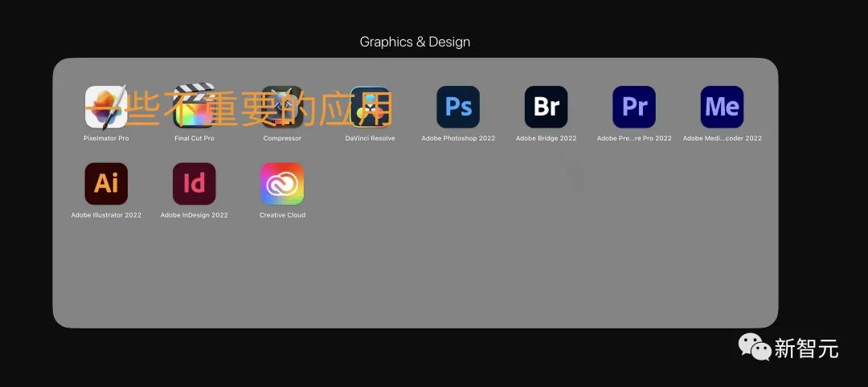Click the Graphics & Design folder title
Image resolution: width=868 pixels, height=387 pixels.
(416, 42)
